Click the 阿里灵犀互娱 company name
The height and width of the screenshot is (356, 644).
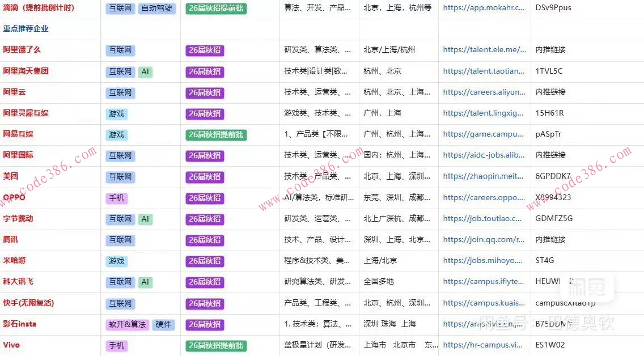click(x=26, y=113)
